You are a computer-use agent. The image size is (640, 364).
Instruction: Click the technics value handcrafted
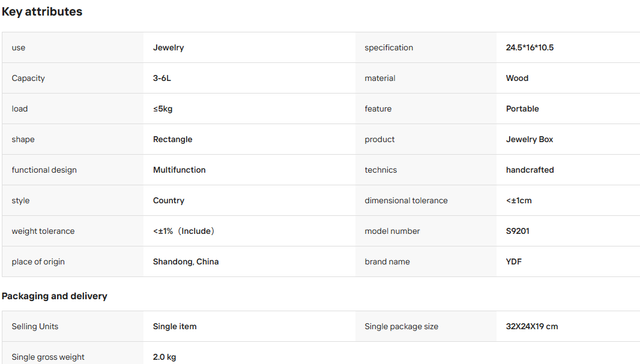click(x=530, y=170)
